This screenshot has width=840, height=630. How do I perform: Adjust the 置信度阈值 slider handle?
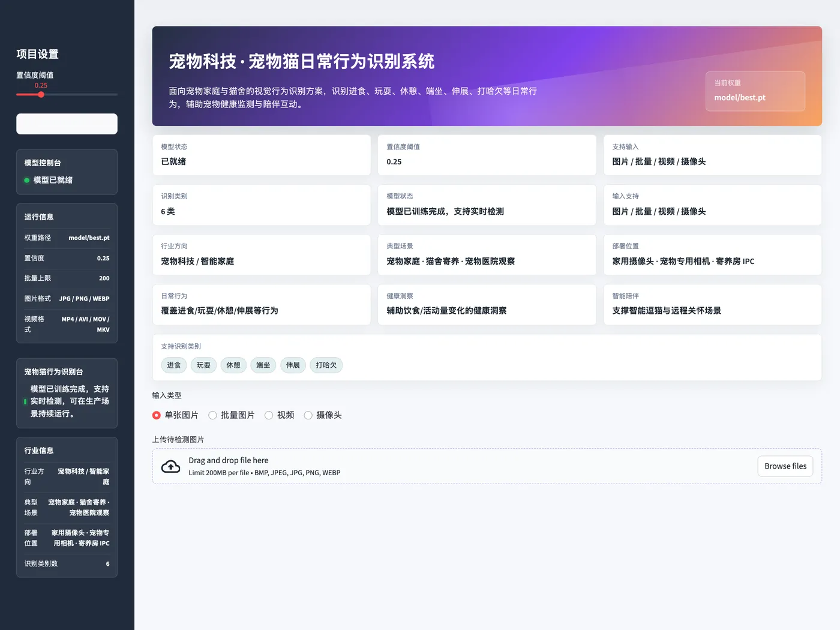coord(41,94)
